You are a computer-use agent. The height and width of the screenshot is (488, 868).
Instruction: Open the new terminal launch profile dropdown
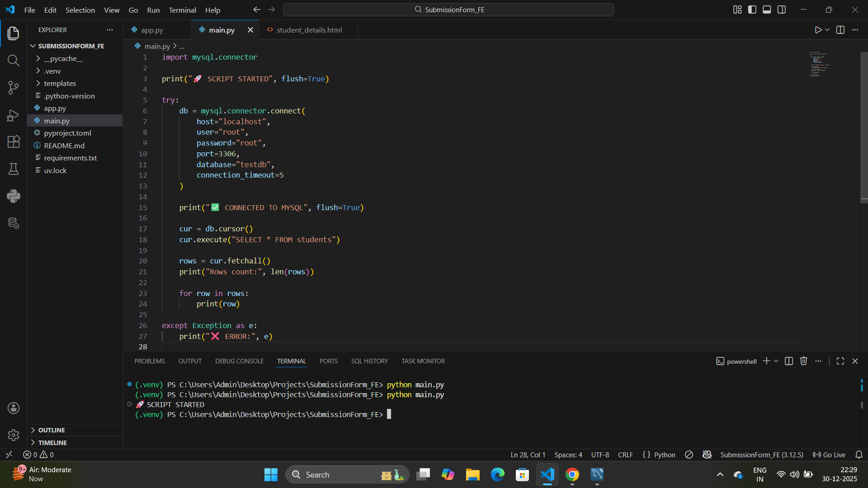coord(776,361)
